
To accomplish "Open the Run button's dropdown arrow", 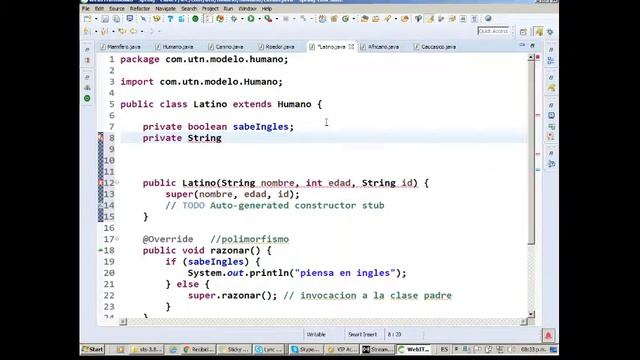I will pyautogui.click(x=259, y=19).
